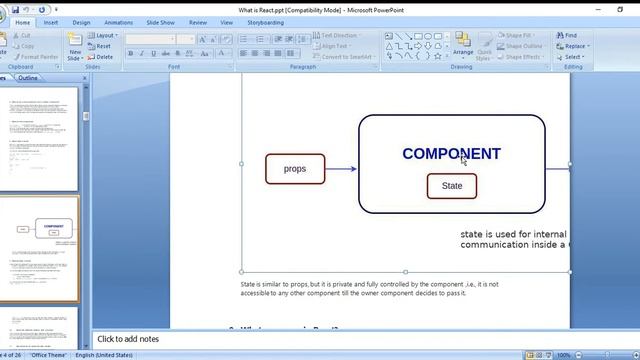Click the font name combo box
The height and width of the screenshot is (360, 640).
point(151,39)
